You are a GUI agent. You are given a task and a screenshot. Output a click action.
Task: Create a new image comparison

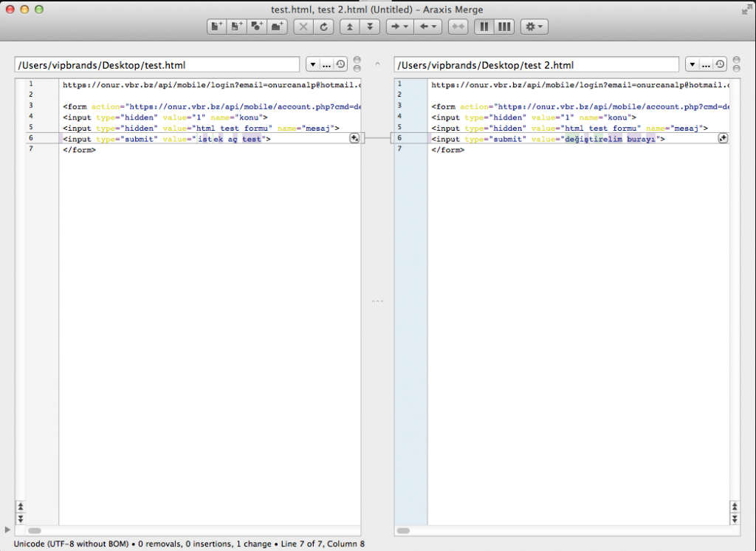(x=257, y=27)
